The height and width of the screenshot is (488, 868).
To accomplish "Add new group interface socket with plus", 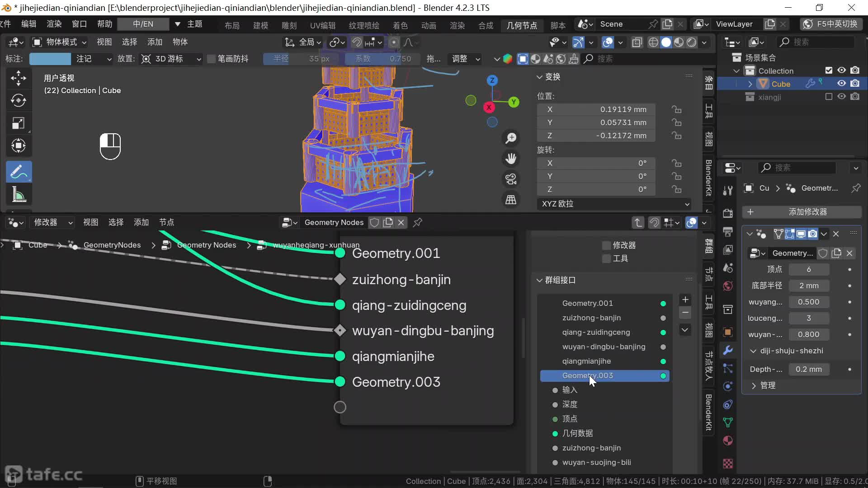I will click(x=685, y=300).
